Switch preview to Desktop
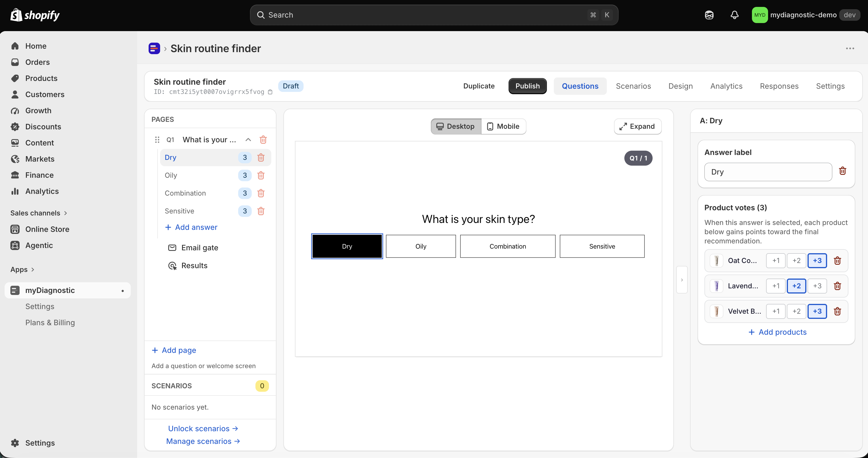This screenshot has height=458, width=868. pos(456,126)
